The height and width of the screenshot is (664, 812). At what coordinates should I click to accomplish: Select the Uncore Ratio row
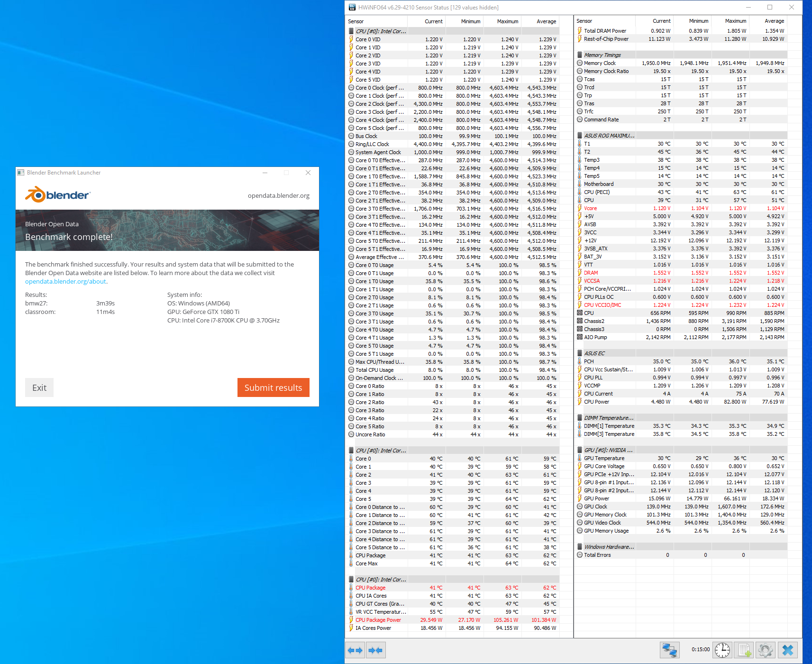click(453, 434)
